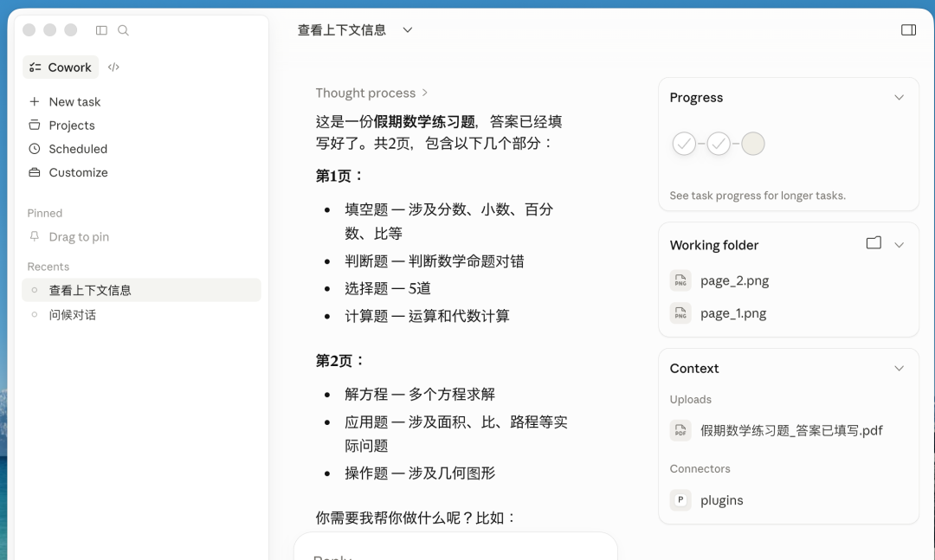The image size is (935, 560).
Task: Expand the Thought process section
Action: point(371,93)
